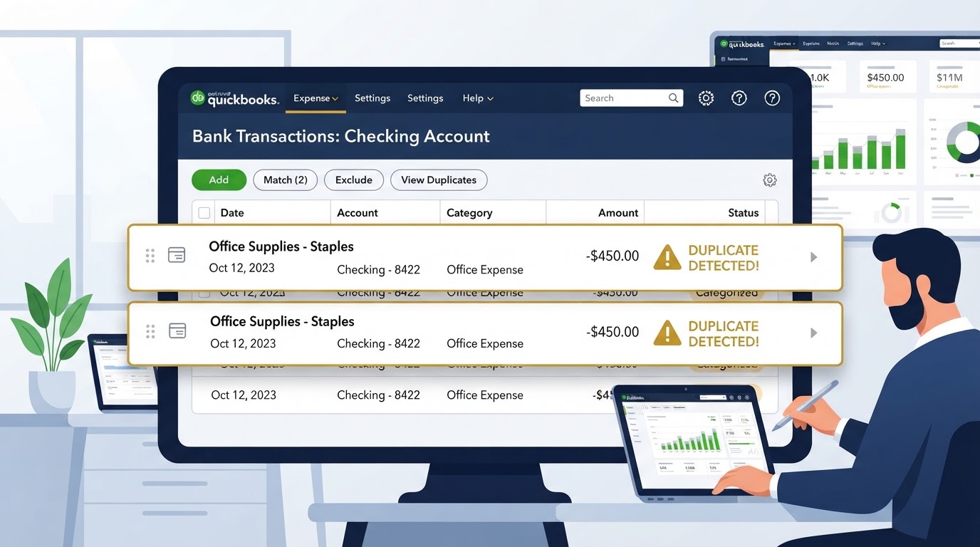Grab the drag handle of the lower duplicate row

[x=150, y=331]
